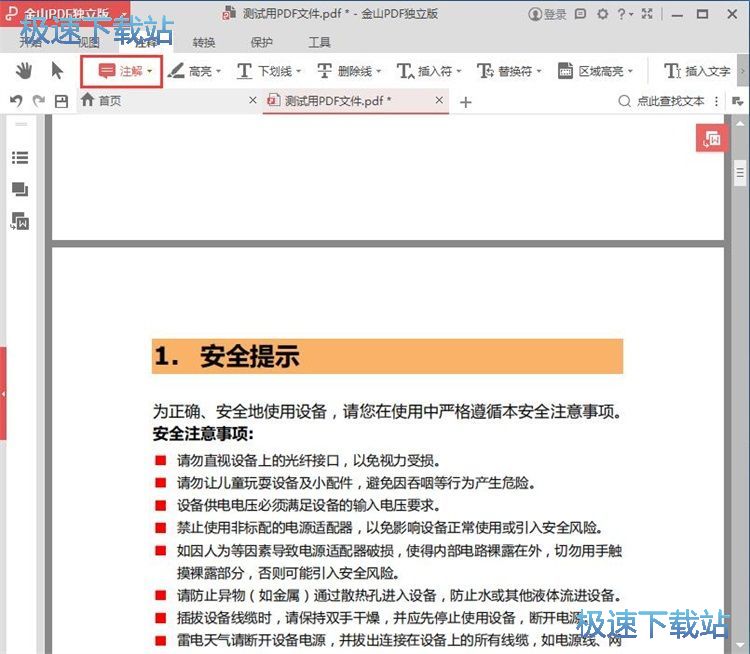750x654 pixels.
Task: Undo the last action
Action: [16, 101]
